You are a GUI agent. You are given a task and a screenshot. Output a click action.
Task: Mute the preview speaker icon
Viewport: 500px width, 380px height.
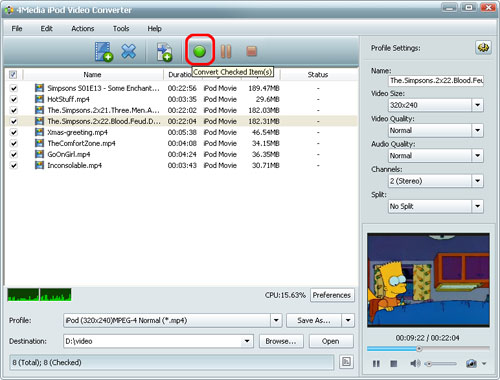[415, 363]
